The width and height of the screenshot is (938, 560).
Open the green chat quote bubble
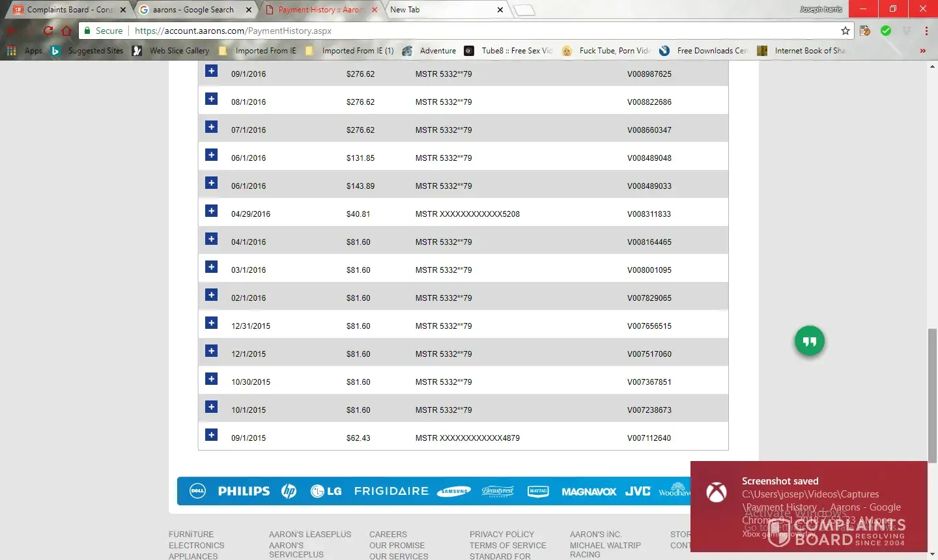point(810,341)
